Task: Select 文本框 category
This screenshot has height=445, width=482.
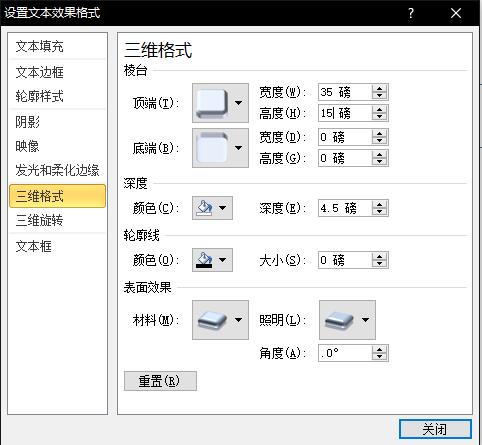Action: 57,247
